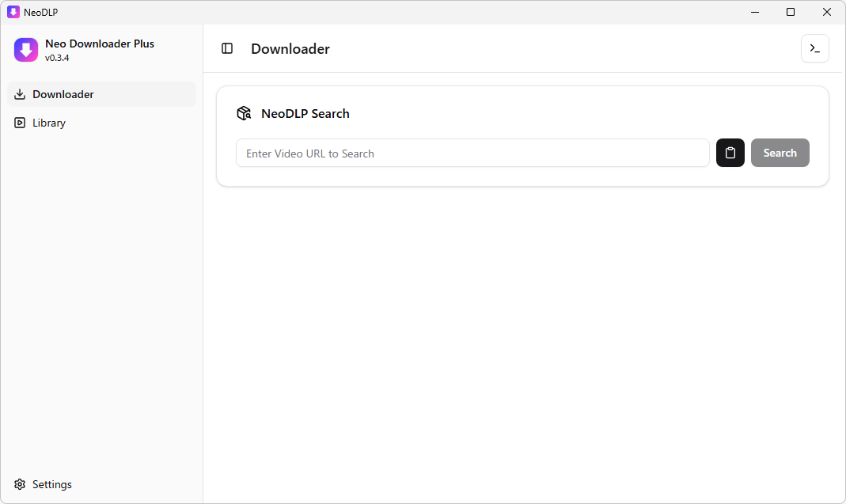Click the package search icon beside NeoDLP Search
Image resolution: width=846 pixels, height=504 pixels.
point(244,114)
